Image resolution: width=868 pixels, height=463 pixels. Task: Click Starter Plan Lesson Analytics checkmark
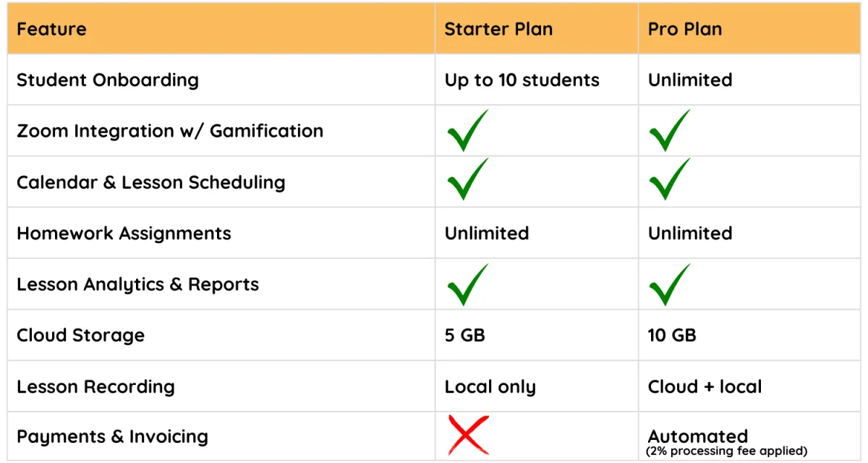(467, 285)
